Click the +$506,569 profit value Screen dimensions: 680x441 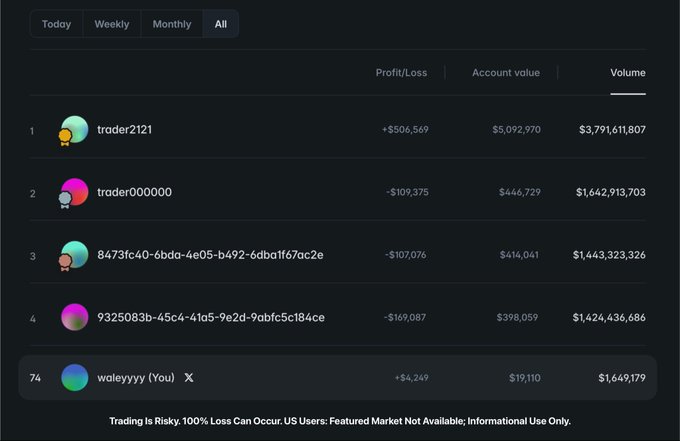(405, 129)
